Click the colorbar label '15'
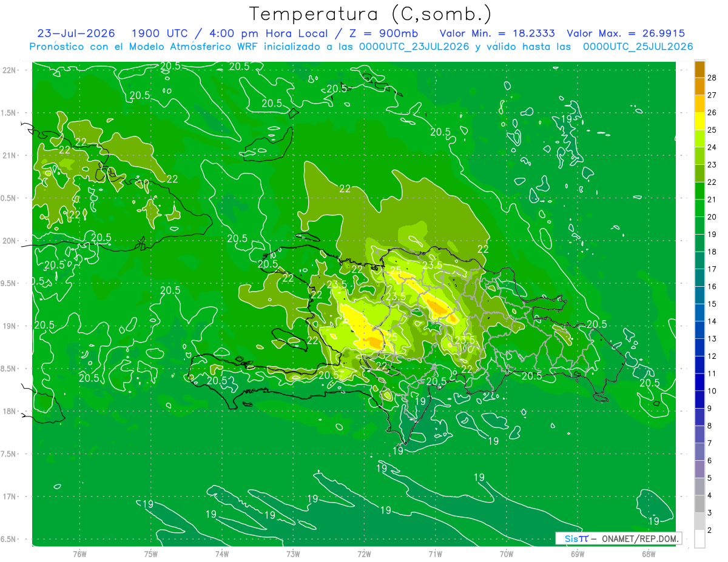728x562 pixels. click(x=712, y=304)
